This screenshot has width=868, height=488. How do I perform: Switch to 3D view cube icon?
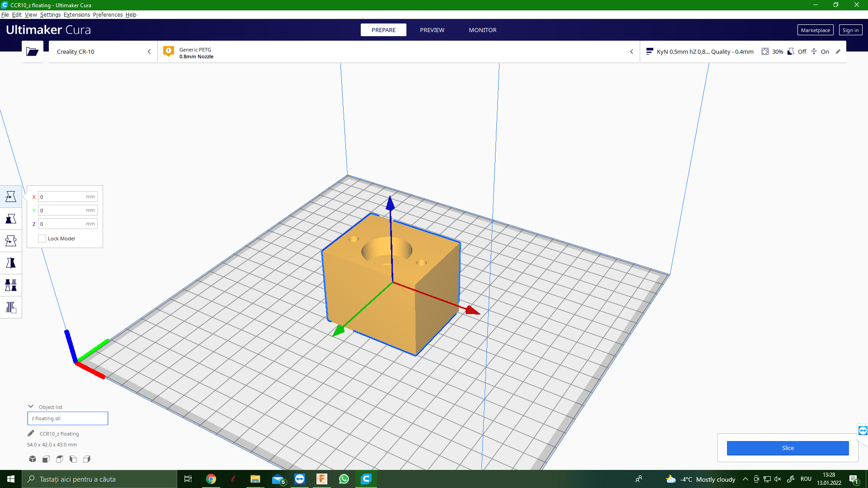(x=33, y=459)
